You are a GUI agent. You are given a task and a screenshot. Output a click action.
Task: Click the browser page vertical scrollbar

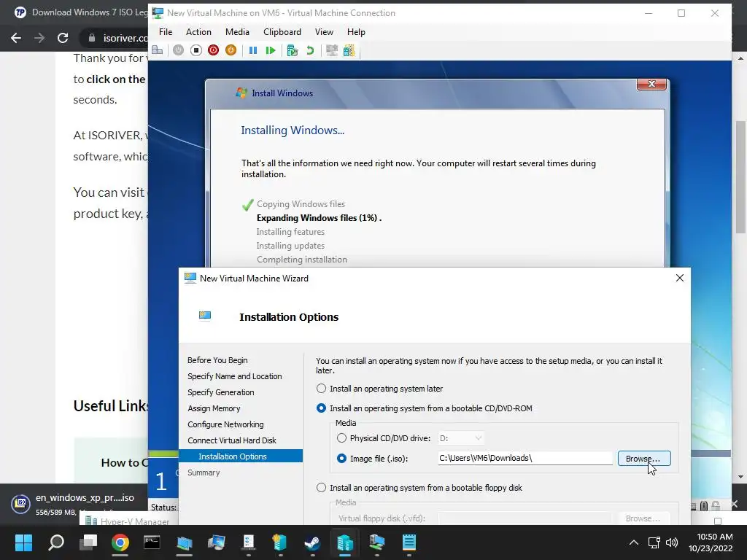741,176
